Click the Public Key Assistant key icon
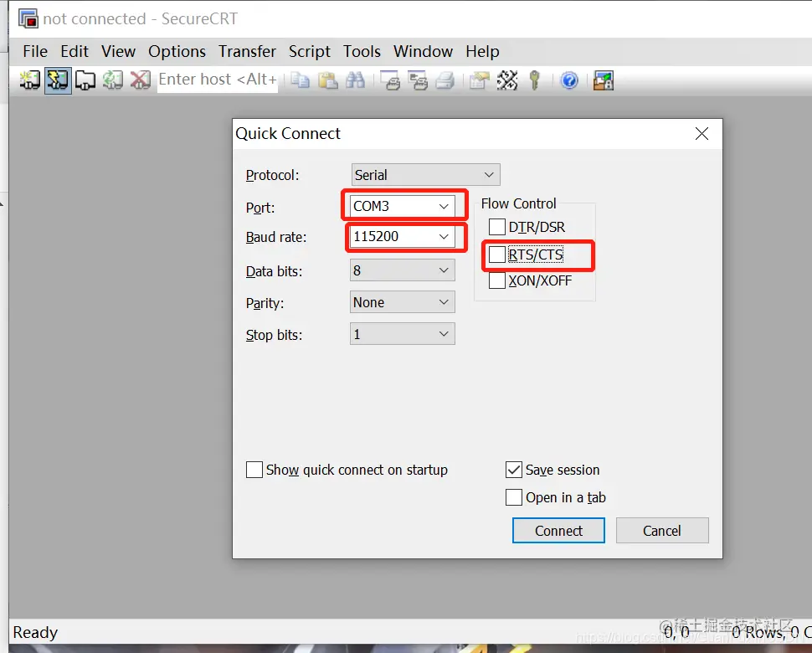812x653 pixels. (535, 80)
